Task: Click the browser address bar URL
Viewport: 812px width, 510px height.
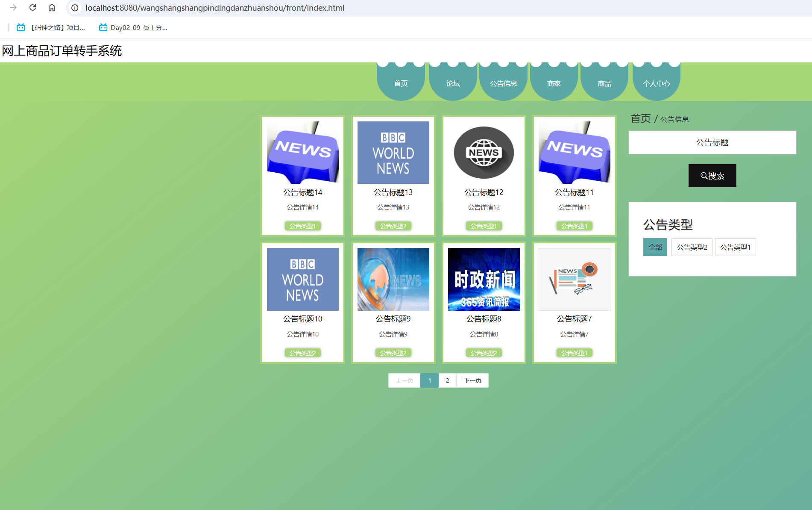Action: [x=215, y=8]
